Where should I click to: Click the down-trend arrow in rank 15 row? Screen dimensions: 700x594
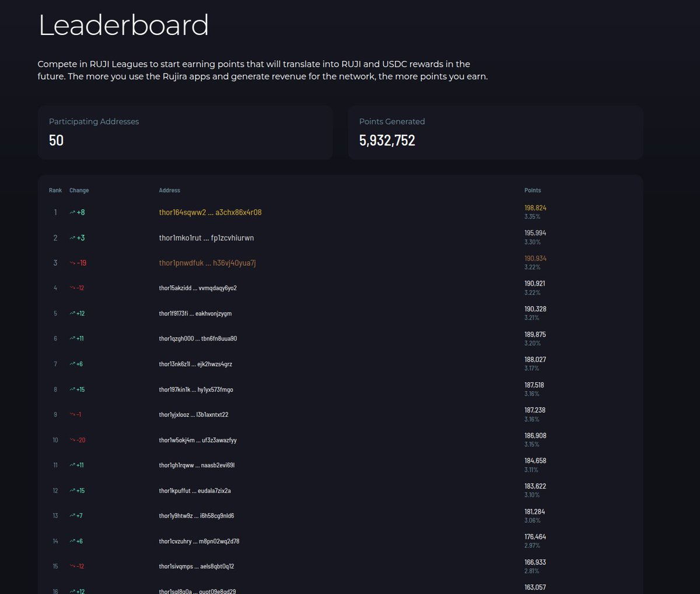pyautogui.click(x=72, y=567)
